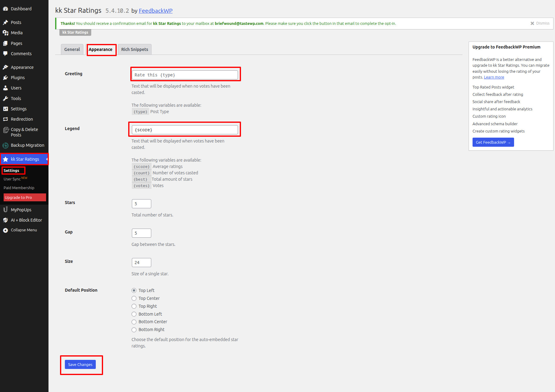Click the Plugins plug icon
This screenshot has height=392, width=555.
click(5, 78)
